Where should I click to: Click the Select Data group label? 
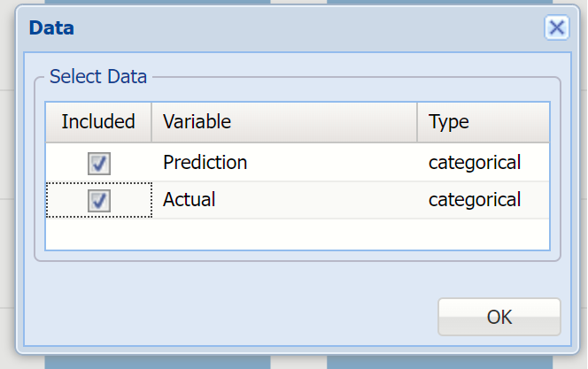point(98,77)
